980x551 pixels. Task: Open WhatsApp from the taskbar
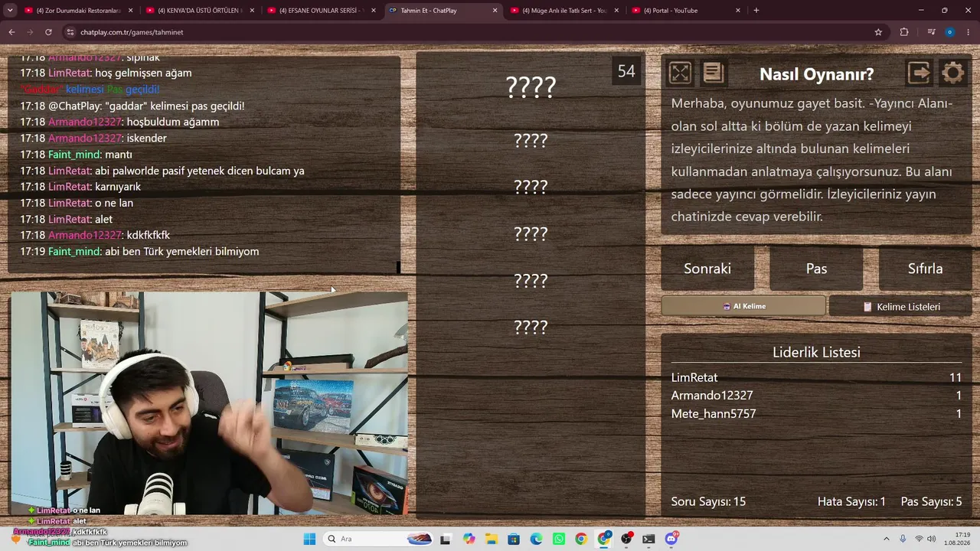559,539
